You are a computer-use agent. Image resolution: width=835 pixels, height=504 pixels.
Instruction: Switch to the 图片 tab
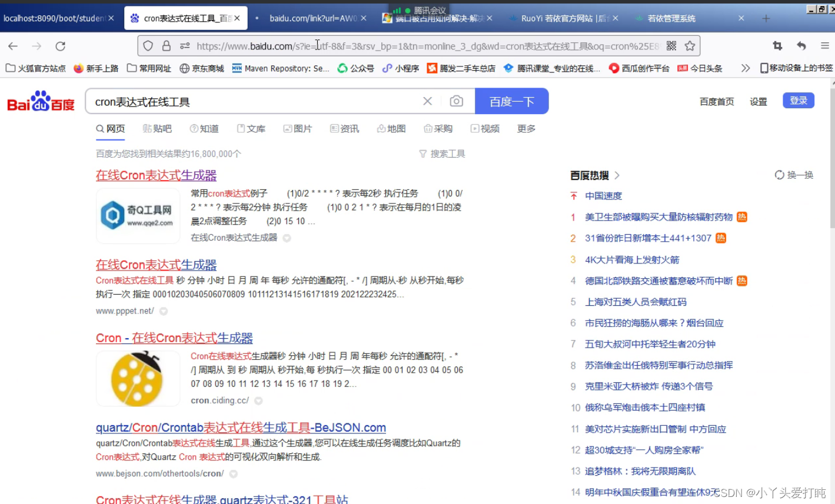click(x=297, y=129)
